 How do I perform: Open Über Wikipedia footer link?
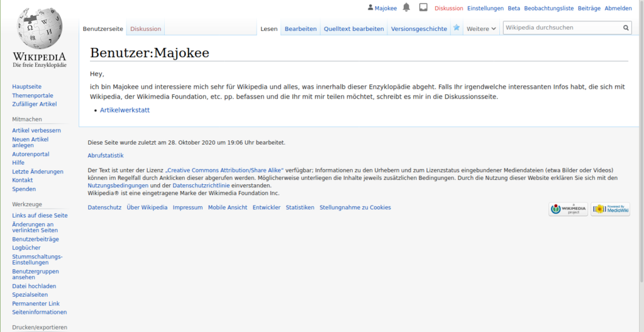(147, 207)
